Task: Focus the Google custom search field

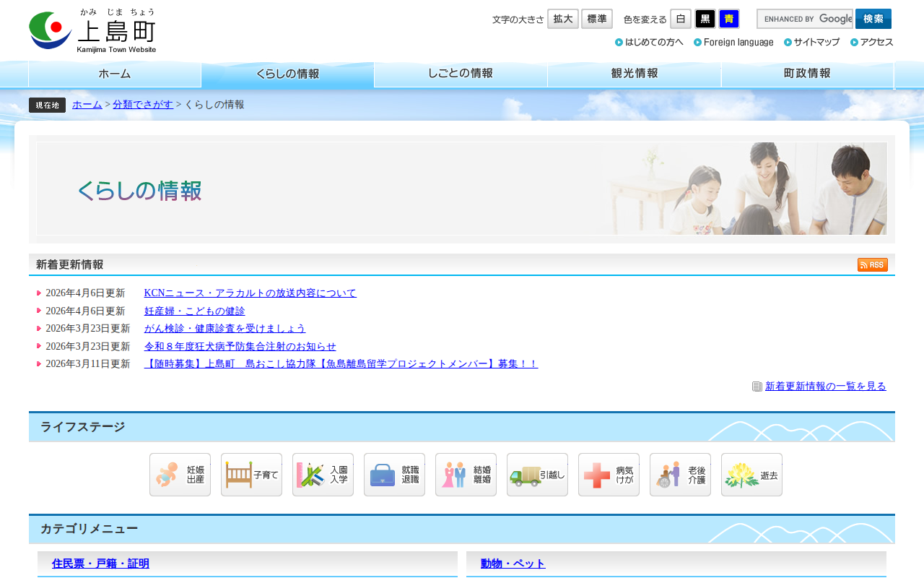Action: tap(805, 19)
